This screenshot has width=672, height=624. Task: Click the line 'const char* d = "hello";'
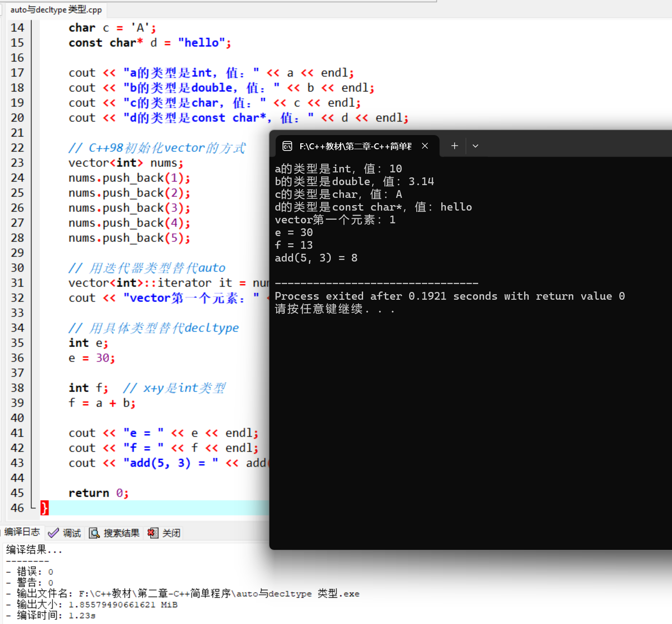tap(150, 43)
